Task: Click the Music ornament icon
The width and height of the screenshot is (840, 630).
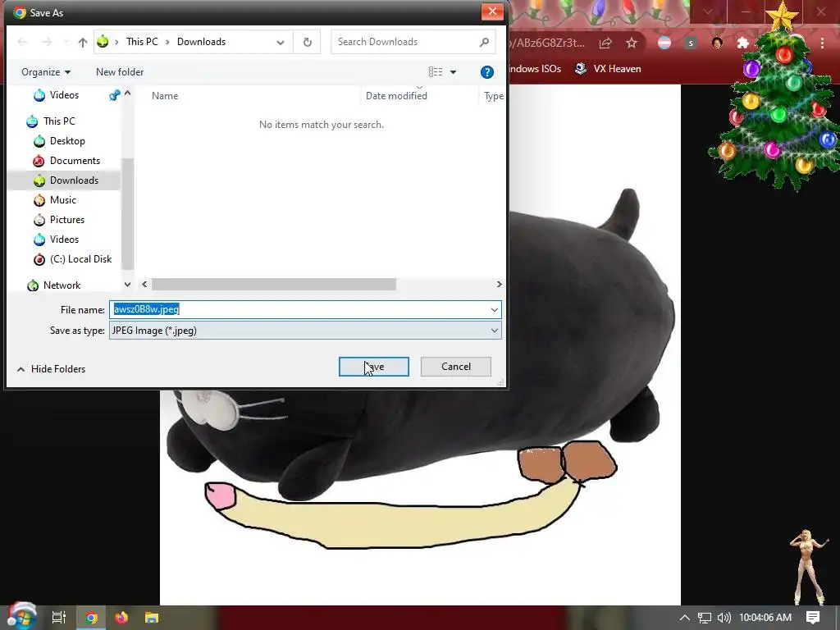Action: pyautogui.click(x=39, y=200)
